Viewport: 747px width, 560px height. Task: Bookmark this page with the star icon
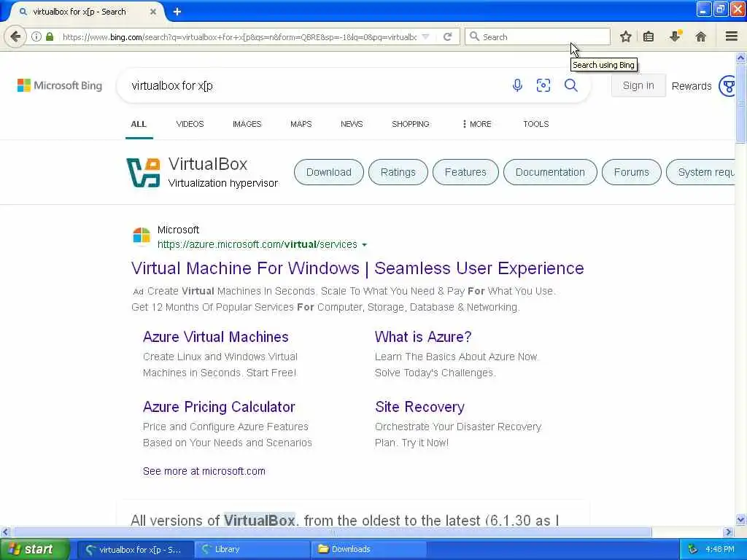(x=625, y=36)
